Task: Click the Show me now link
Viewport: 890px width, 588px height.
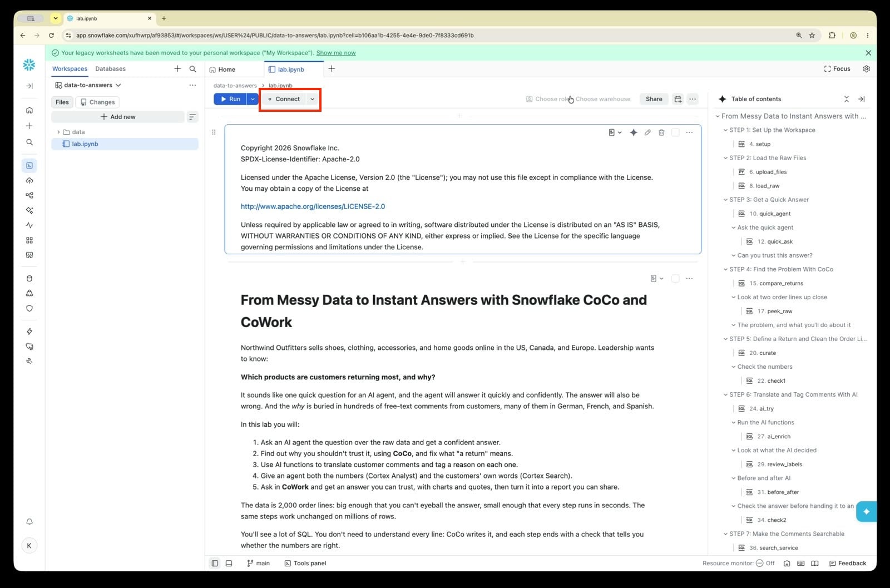Action: (336, 53)
